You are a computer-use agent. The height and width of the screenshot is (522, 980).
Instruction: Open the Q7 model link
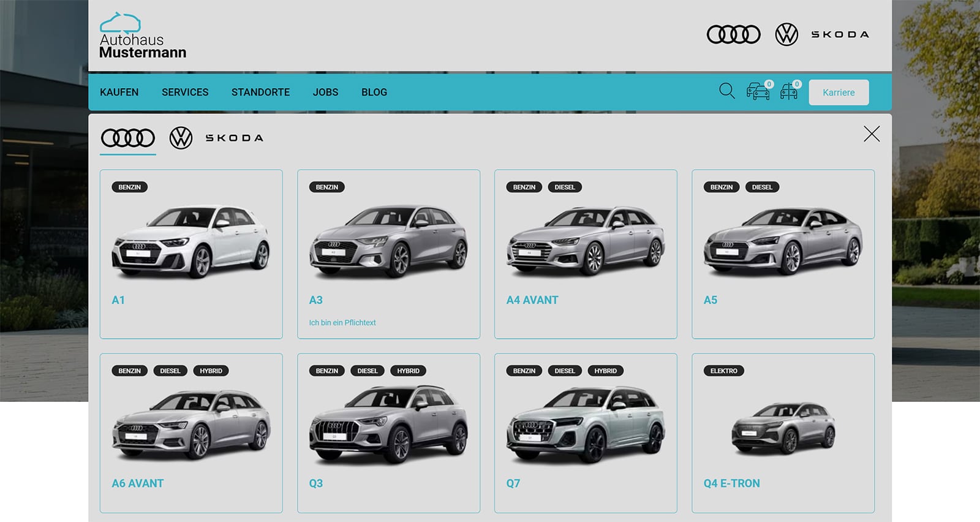point(513,483)
